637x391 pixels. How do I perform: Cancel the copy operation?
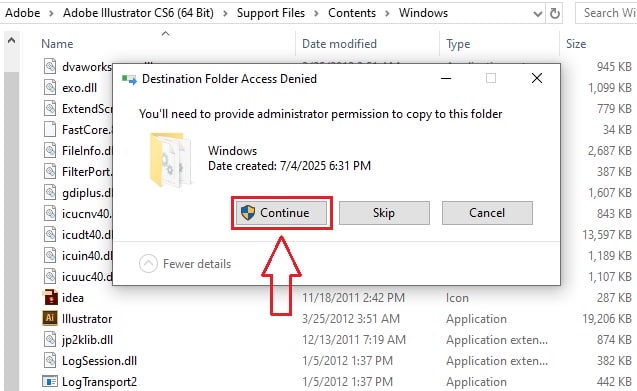click(487, 213)
